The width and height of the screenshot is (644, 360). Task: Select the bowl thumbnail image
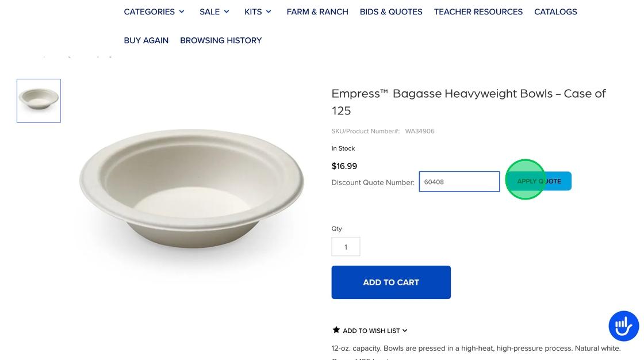[39, 101]
